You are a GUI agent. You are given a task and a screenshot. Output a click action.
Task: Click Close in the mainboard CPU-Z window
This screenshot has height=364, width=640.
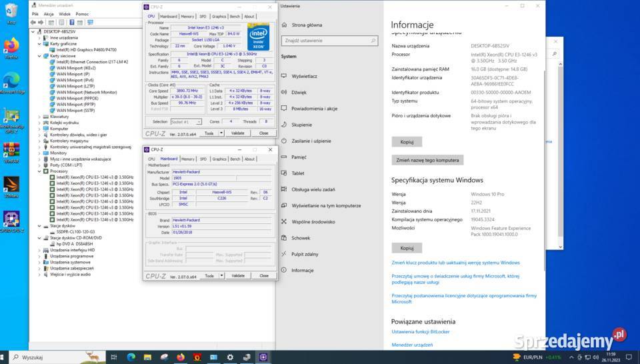(x=264, y=276)
